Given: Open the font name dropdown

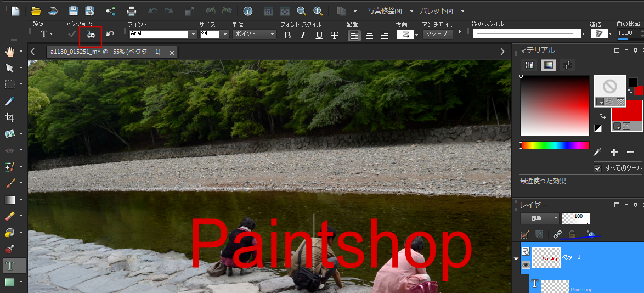Looking at the screenshot, I should [x=194, y=35].
